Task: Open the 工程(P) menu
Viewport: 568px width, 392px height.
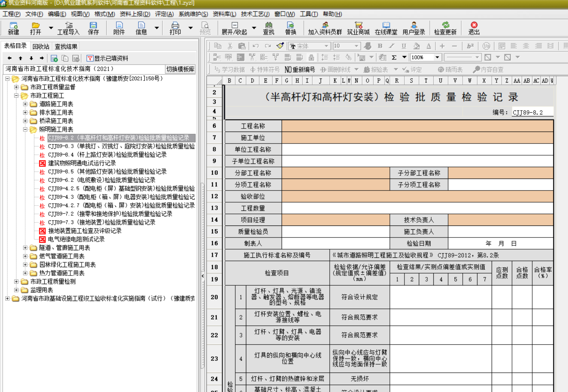Action: click(12, 14)
